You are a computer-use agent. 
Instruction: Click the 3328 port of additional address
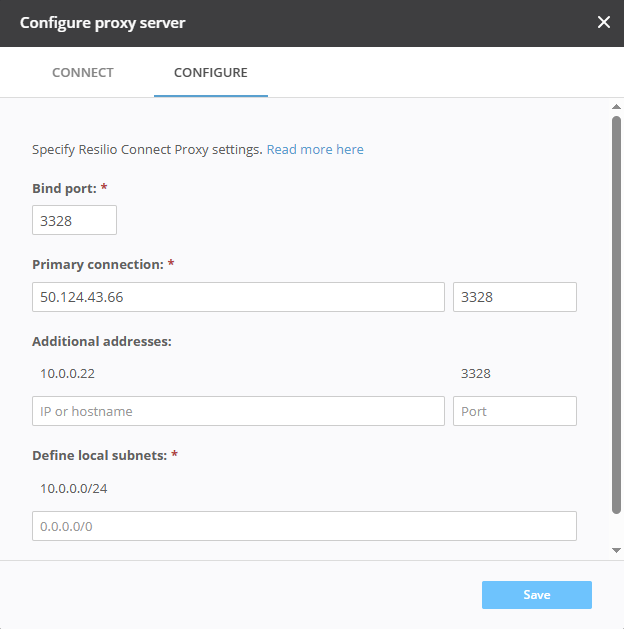(476, 374)
